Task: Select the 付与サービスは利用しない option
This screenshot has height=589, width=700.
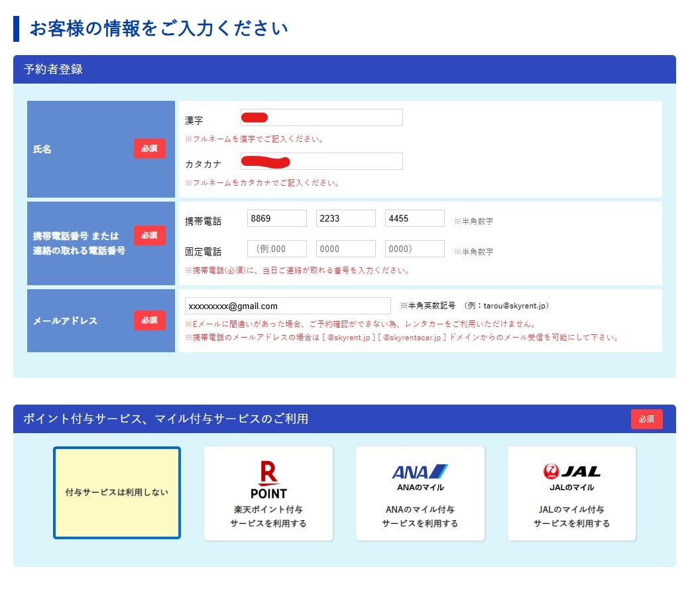Action: (117, 492)
